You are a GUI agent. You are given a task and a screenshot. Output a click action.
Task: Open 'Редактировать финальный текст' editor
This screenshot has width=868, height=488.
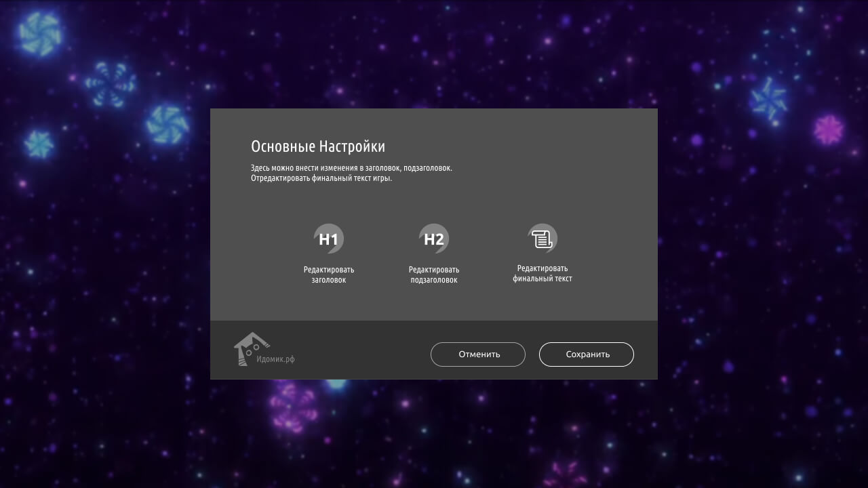click(542, 273)
